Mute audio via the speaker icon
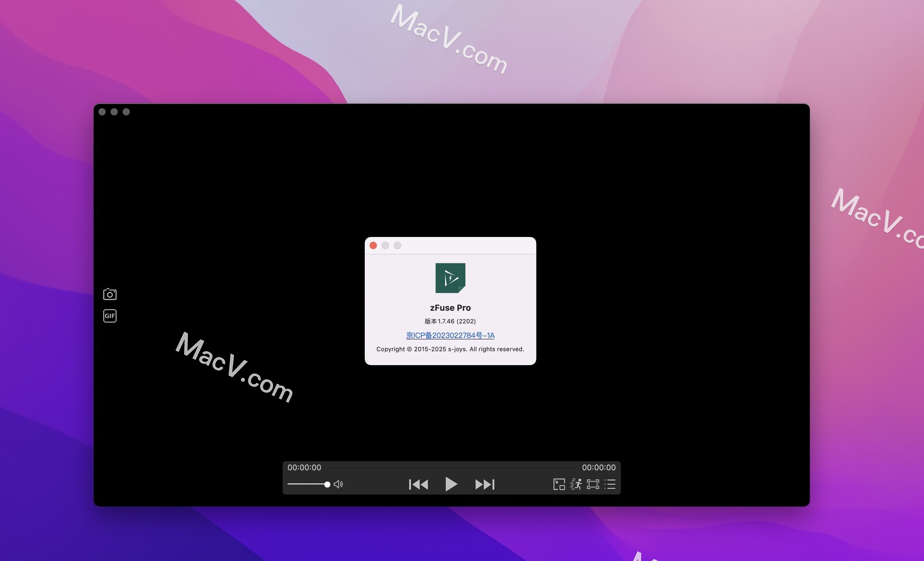The width and height of the screenshot is (924, 561). point(338,484)
